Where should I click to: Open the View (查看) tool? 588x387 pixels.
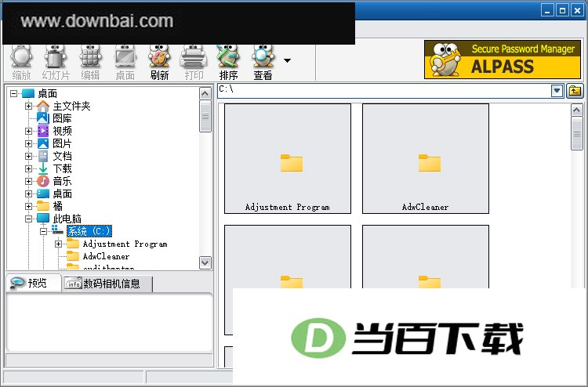263,62
